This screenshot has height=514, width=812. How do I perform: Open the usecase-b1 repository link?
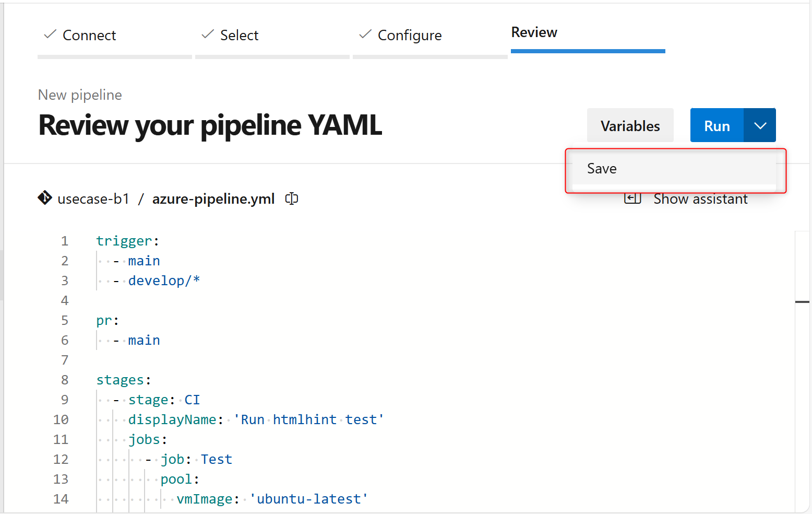click(x=94, y=198)
